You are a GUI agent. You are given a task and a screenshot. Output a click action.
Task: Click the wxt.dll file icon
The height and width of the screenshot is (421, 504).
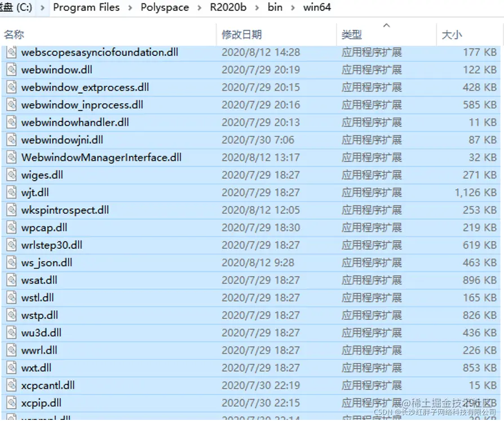click(x=12, y=368)
